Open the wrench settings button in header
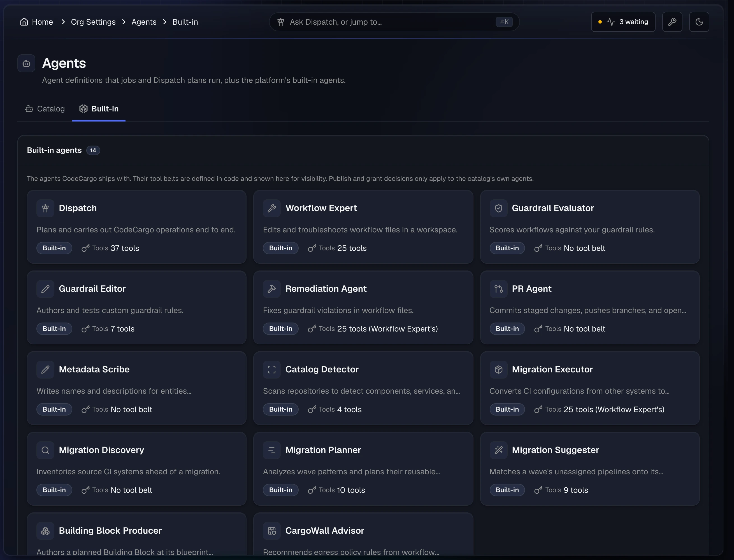This screenshot has width=734, height=560. (672, 22)
